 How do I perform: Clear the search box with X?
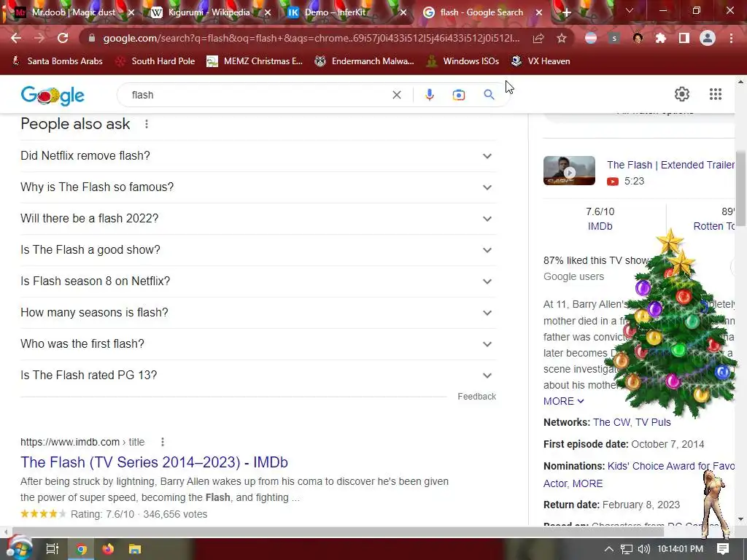pos(396,95)
